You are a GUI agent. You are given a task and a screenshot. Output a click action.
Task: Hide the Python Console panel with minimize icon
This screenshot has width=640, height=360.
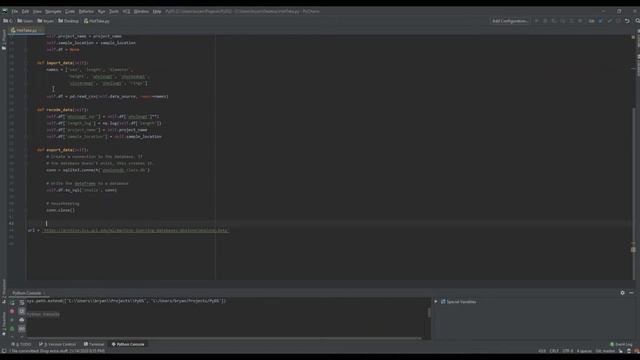631,293
